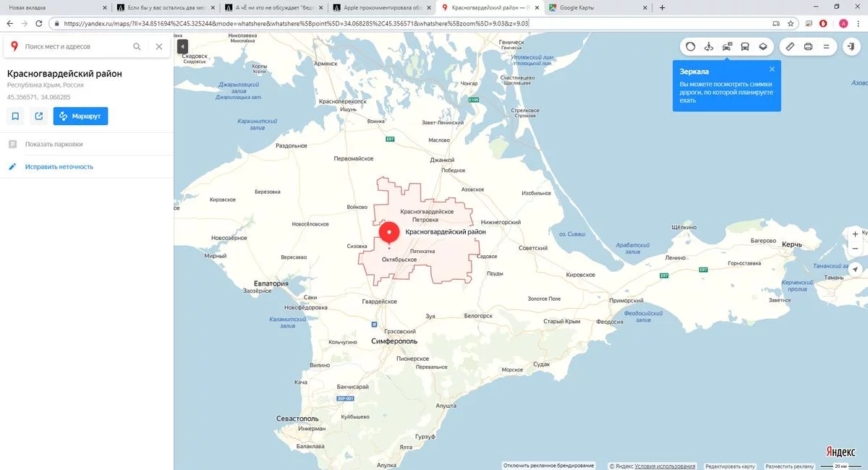Go forward in browser history
868x470 pixels.
pos(25,23)
